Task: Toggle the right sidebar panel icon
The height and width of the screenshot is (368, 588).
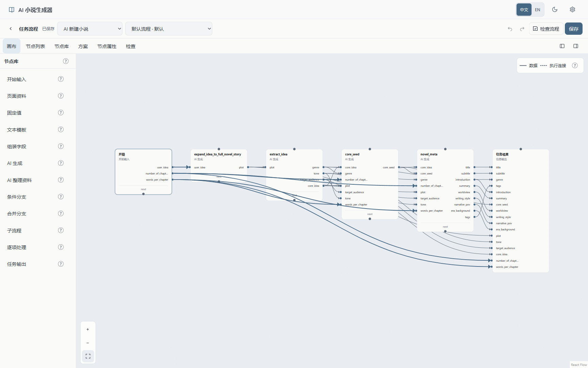Action: [576, 46]
